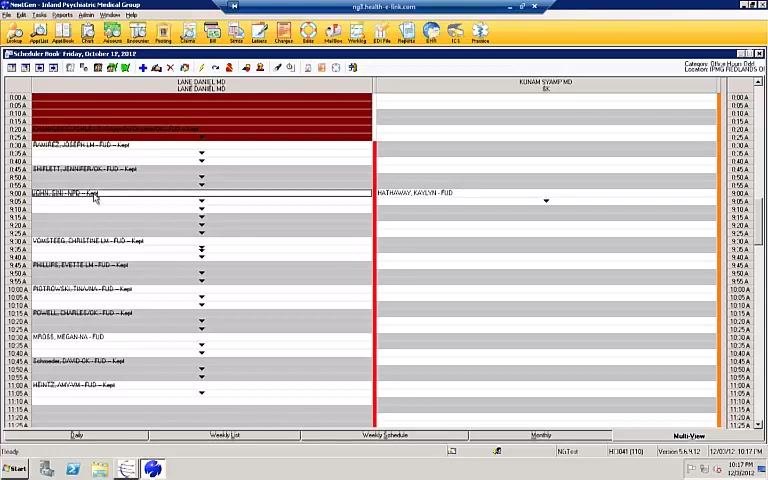Select the POWELL, CHARLES appointment

click(82, 313)
